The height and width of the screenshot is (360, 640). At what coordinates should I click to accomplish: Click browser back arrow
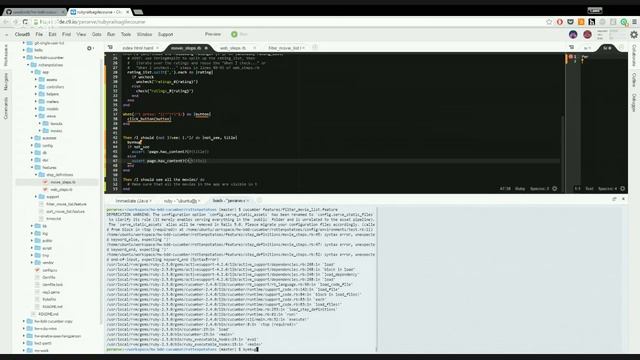(6, 22)
